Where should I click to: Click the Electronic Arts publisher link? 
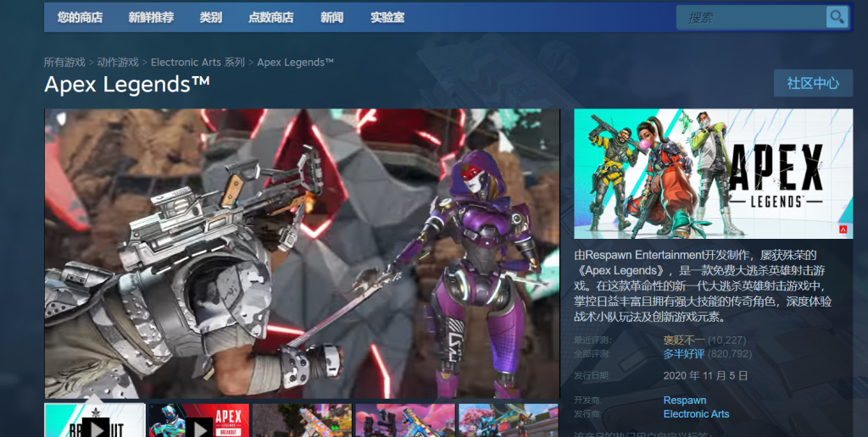tap(696, 414)
